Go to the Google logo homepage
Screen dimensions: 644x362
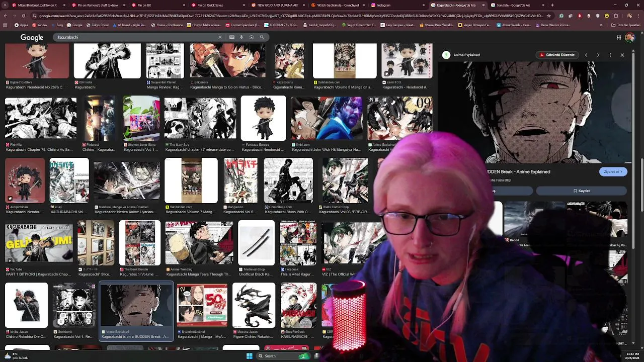click(x=32, y=37)
